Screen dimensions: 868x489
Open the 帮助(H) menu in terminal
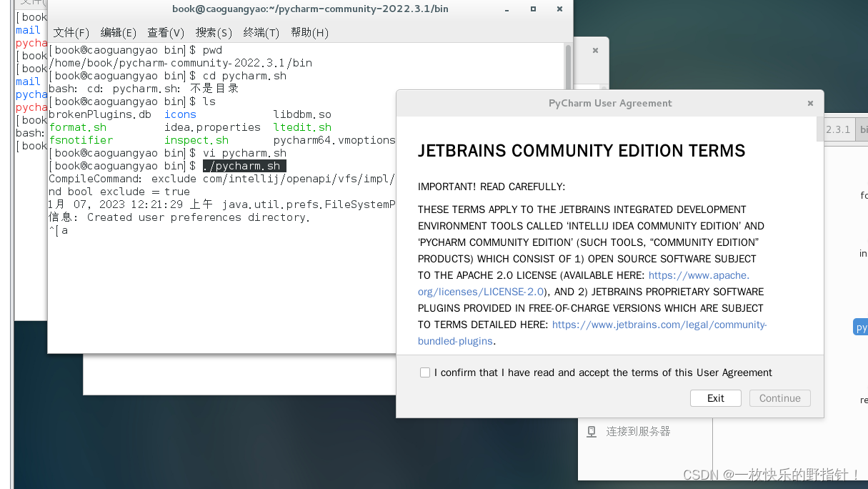pyautogui.click(x=309, y=33)
